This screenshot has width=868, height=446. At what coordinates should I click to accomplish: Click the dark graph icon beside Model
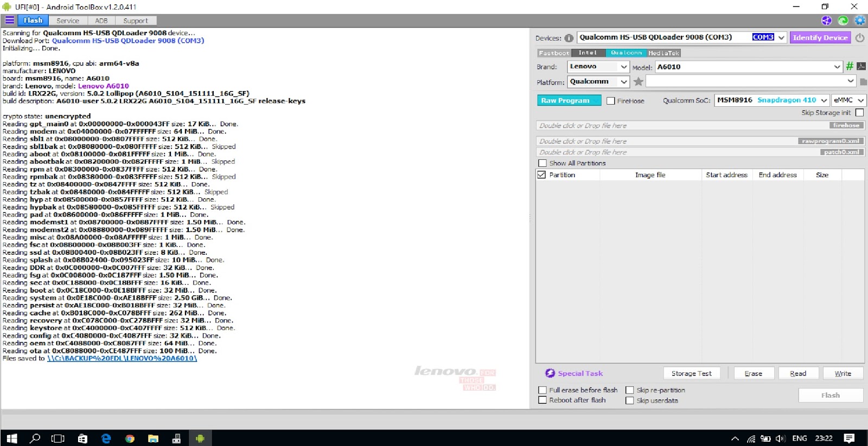point(861,66)
